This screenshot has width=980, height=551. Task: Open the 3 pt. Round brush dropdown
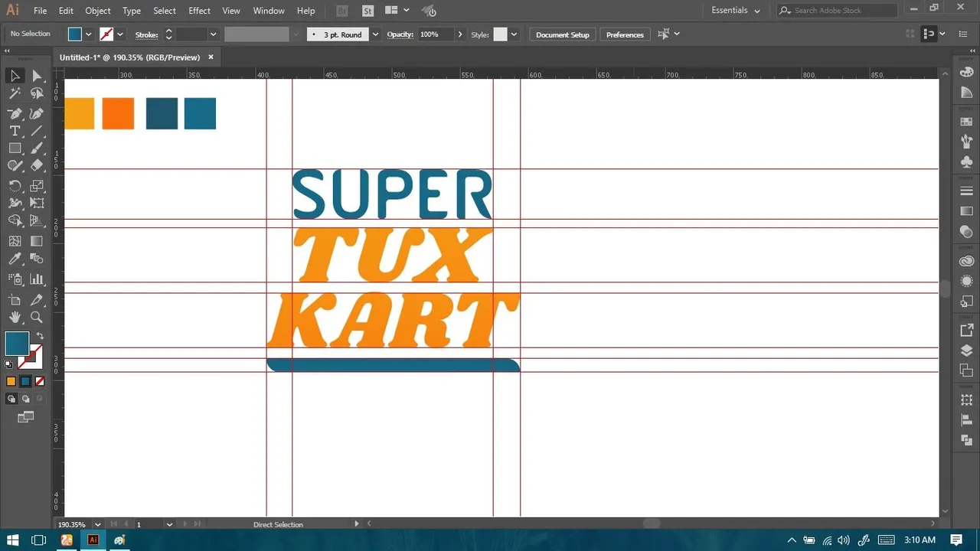click(375, 34)
